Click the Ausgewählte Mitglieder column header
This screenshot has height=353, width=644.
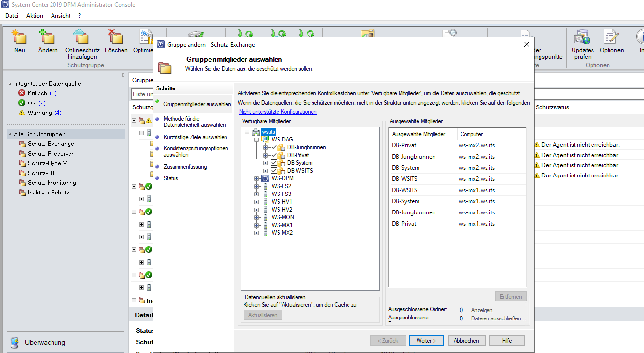point(423,134)
